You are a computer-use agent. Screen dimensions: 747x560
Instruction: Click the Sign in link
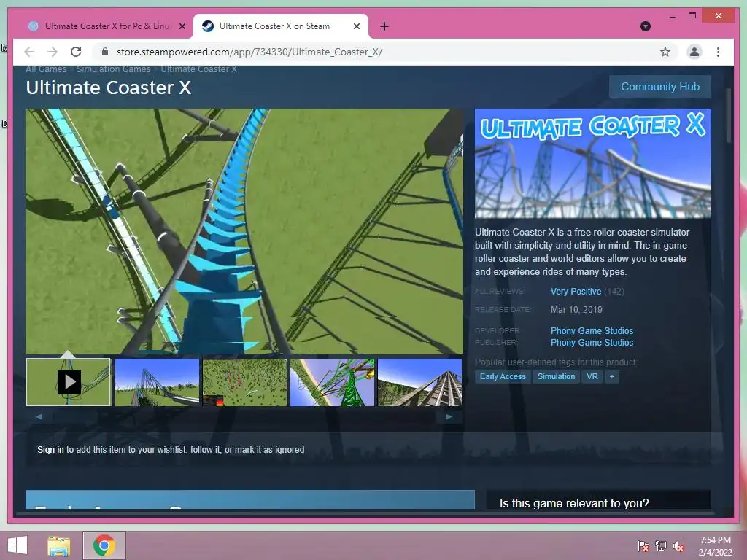click(50, 449)
